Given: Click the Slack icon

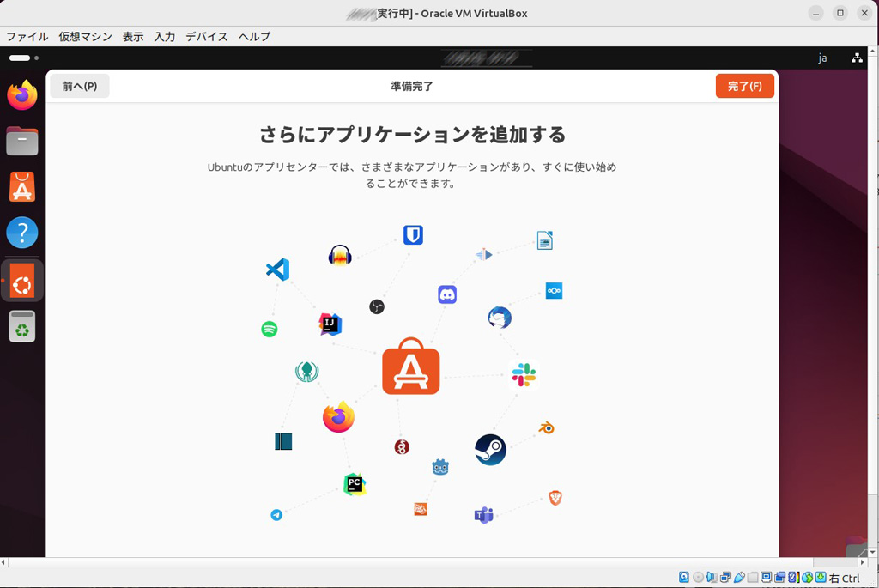Looking at the screenshot, I should [x=524, y=374].
